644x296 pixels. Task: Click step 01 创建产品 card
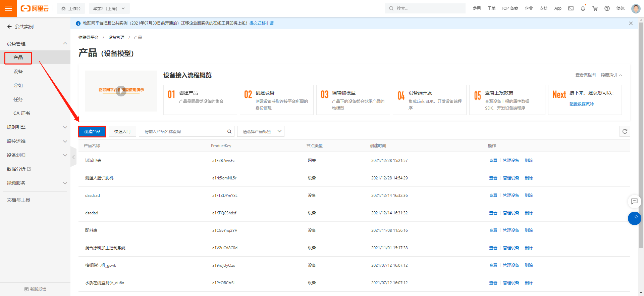(x=200, y=100)
